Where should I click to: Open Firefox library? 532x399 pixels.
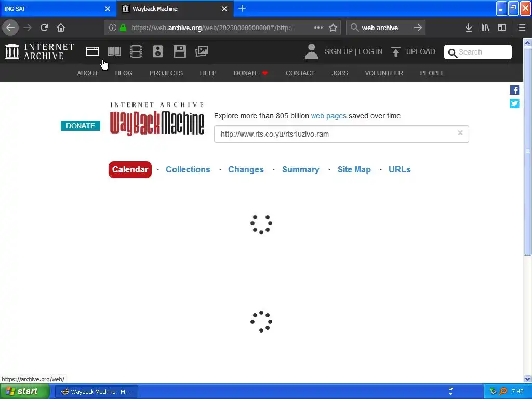pyautogui.click(x=485, y=28)
